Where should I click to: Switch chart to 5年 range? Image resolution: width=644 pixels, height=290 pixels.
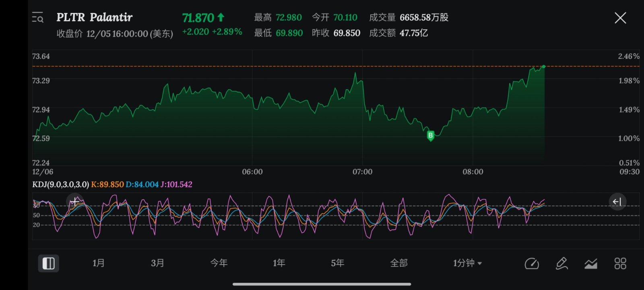(x=338, y=263)
